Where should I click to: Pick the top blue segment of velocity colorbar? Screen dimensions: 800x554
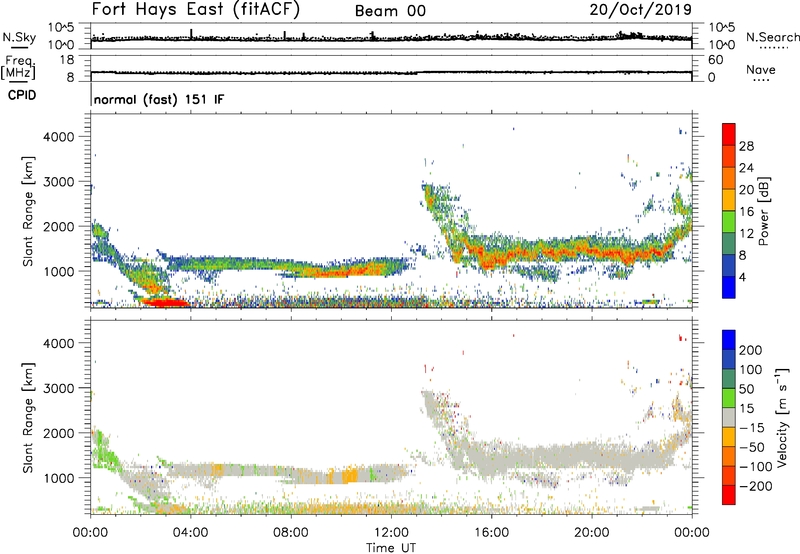click(x=729, y=340)
